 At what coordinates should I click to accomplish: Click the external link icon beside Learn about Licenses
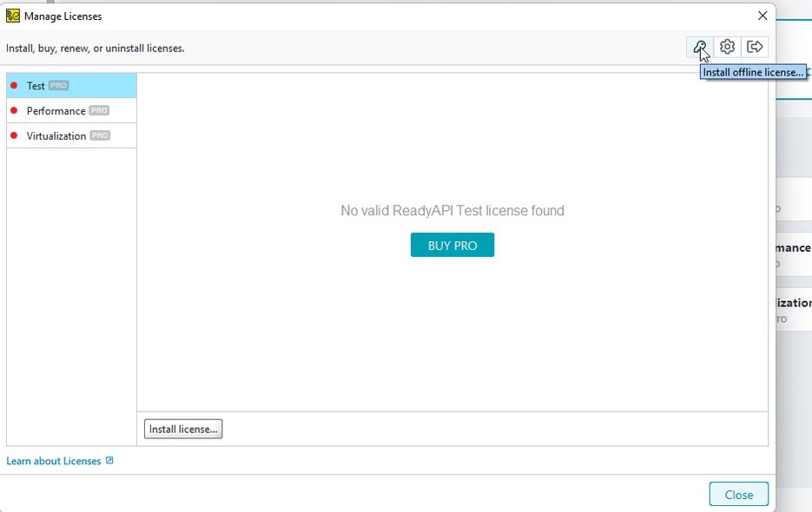109,460
